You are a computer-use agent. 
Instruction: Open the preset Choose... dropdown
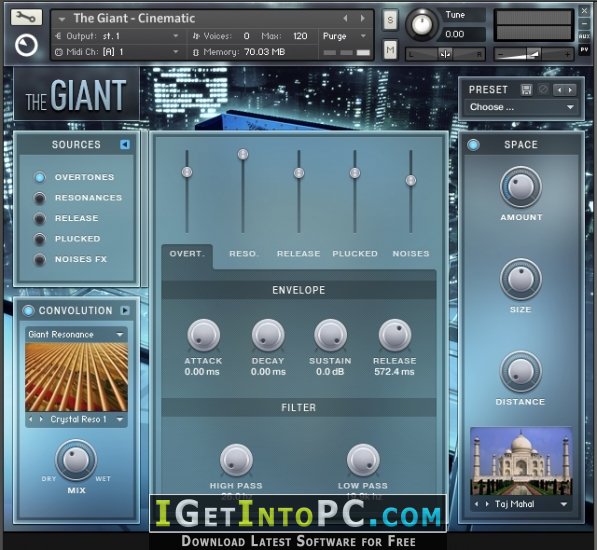pos(521,107)
